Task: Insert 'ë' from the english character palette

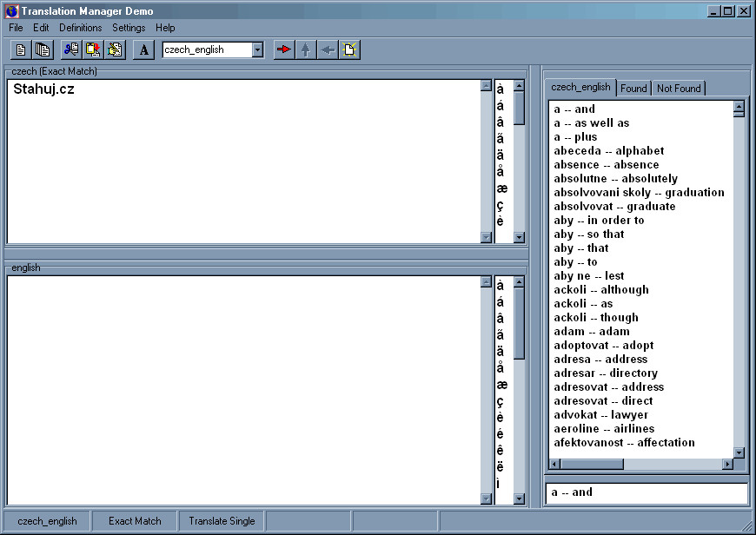Action: click(501, 466)
